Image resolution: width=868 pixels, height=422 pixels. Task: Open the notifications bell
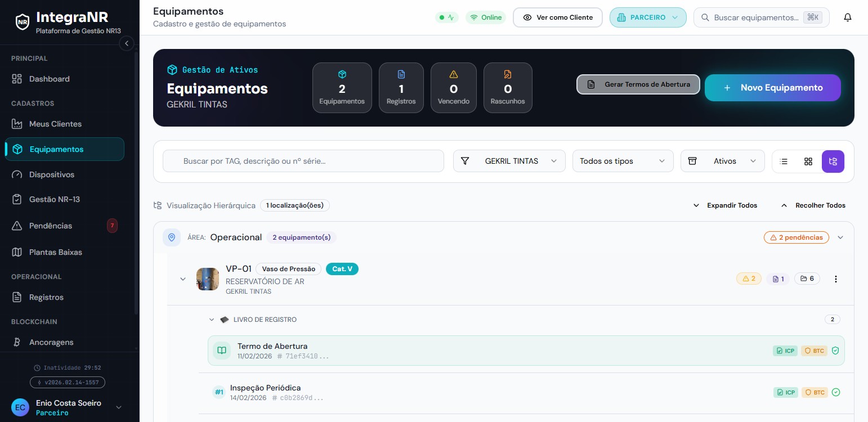[x=847, y=17]
